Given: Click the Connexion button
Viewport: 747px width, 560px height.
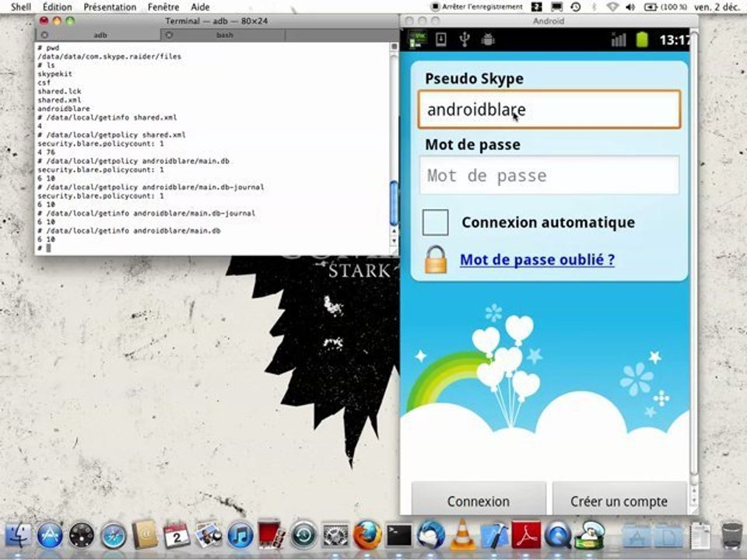Looking at the screenshot, I should click(479, 499).
